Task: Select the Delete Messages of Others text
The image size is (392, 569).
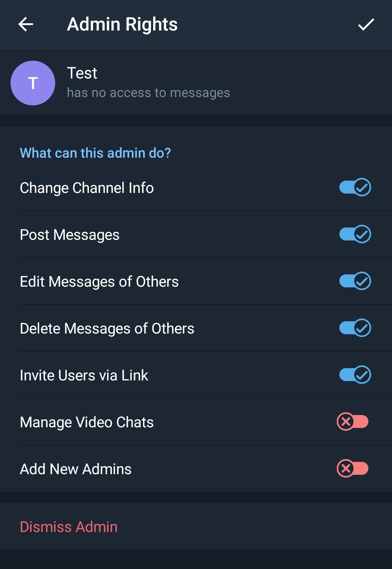Action: [107, 329]
